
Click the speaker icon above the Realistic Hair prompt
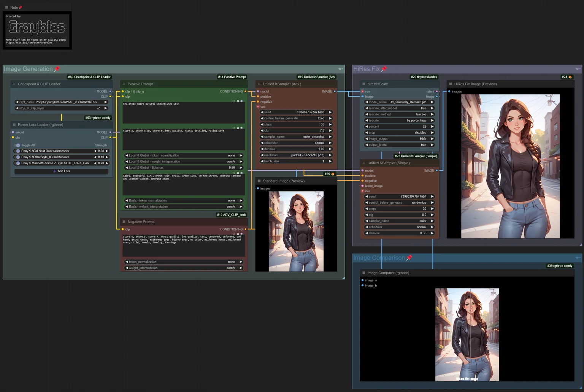click(242, 101)
